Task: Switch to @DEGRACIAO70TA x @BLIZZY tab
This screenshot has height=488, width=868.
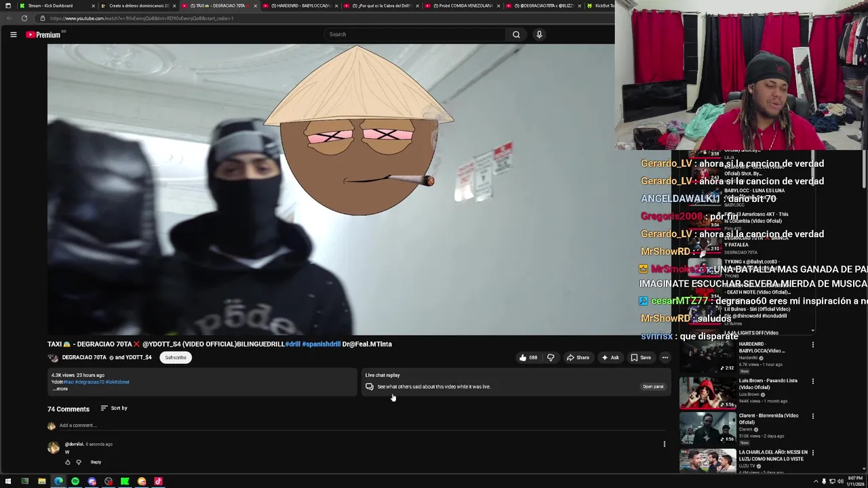Action: [x=542, y=5]
